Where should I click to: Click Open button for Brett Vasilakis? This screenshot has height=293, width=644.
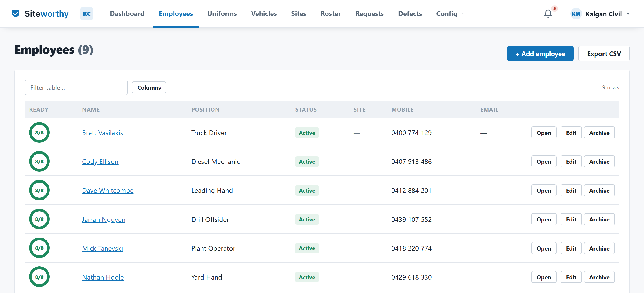(544, 133)
